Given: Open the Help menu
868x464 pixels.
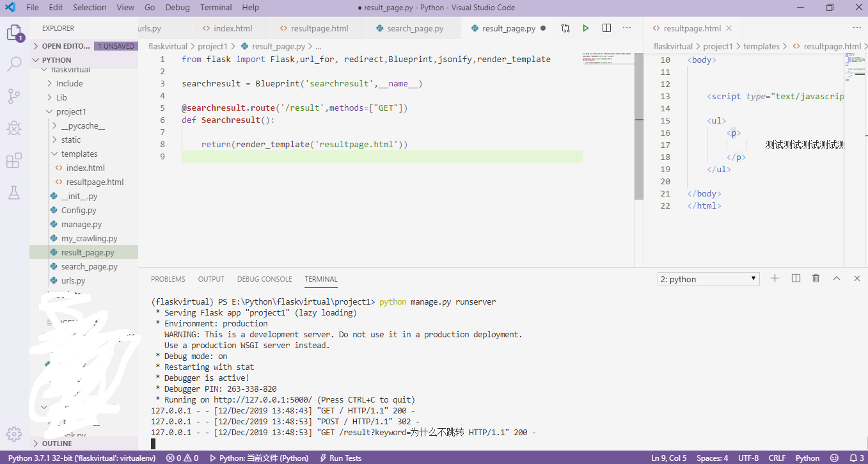Looking at the screenshot, I should click(251, 8).
